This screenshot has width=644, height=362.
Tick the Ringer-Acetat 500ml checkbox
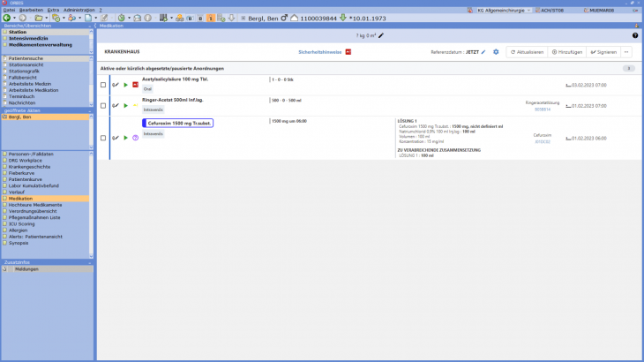[103, 106]
